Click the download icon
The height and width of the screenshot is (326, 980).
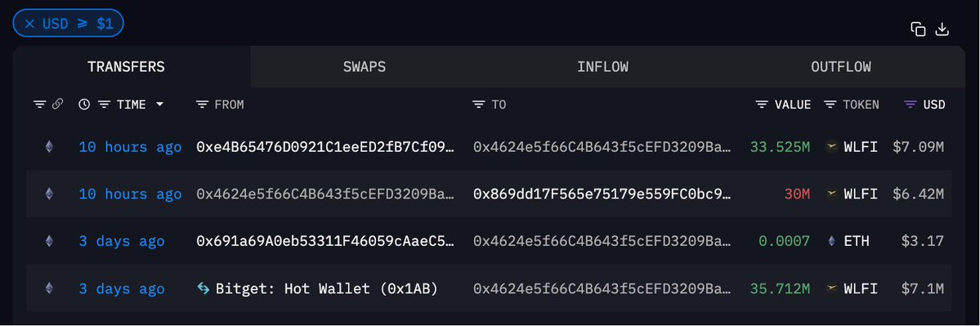942,29
